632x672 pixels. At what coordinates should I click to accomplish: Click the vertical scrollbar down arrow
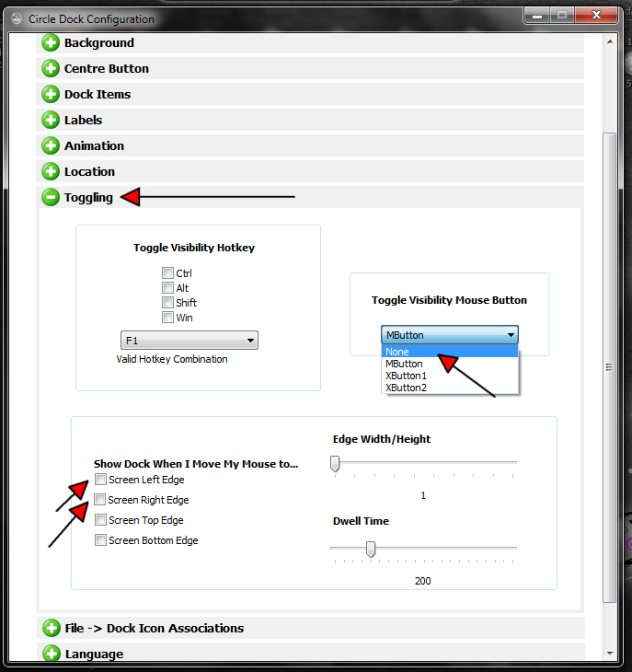click(610, 654)
